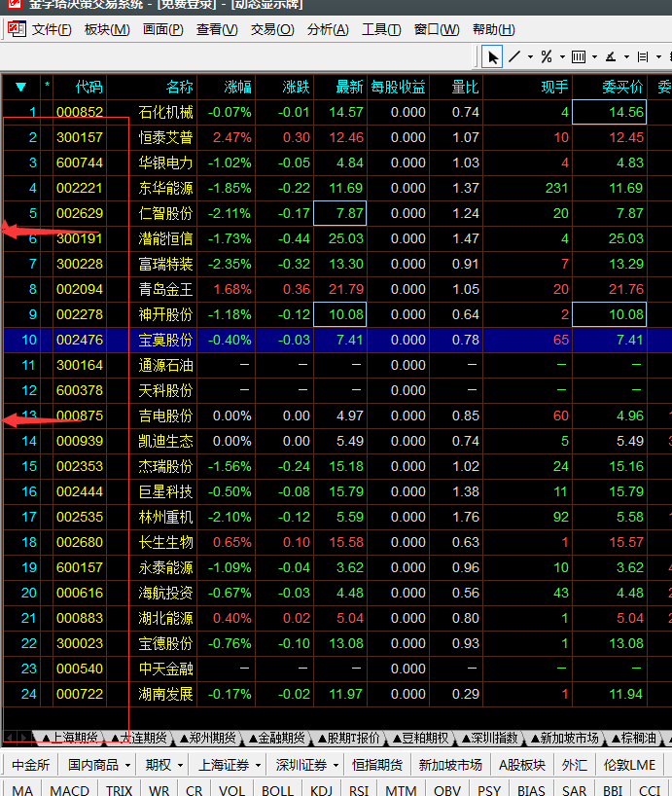Click the KDJ indicator button
Screen dimensions: 672x796
tap(321, 790)
